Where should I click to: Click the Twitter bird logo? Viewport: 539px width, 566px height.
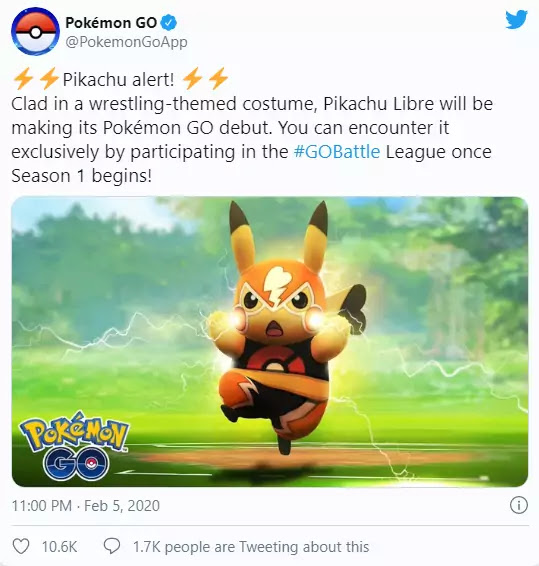coord(516,20)
